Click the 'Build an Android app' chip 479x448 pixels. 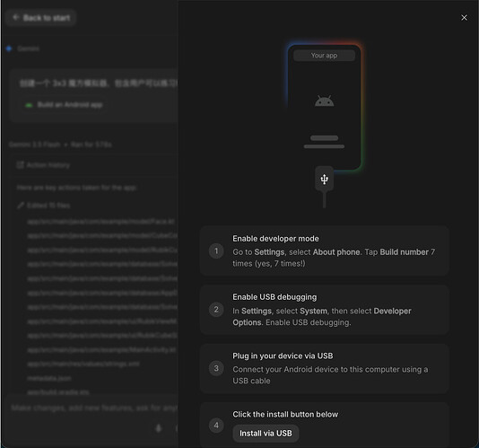(65, 105)
